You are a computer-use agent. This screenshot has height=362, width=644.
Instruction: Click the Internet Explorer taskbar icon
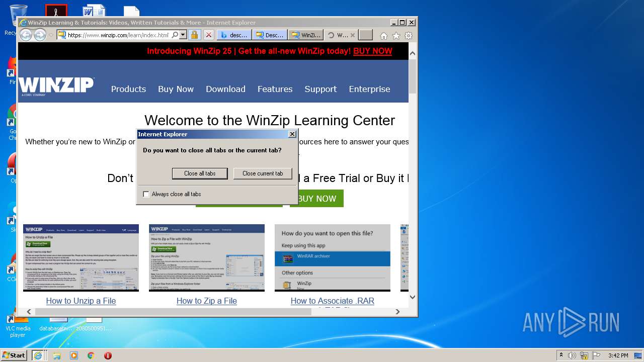tap(38, 355)
